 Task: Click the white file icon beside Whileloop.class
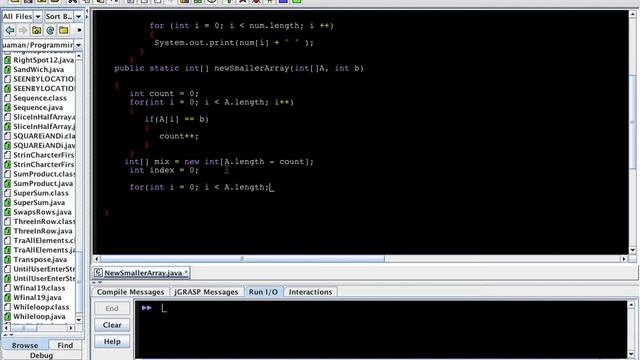[x=7, y=307]
